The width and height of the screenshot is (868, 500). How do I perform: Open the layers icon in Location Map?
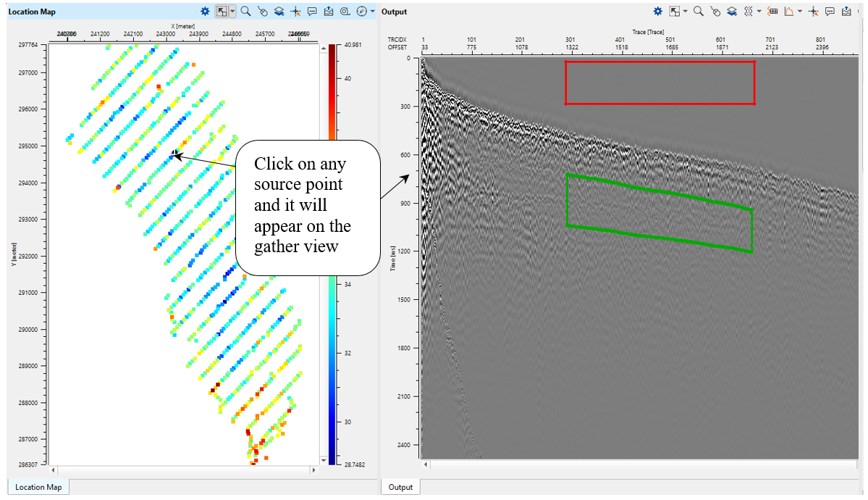click(x=279, y=12)
